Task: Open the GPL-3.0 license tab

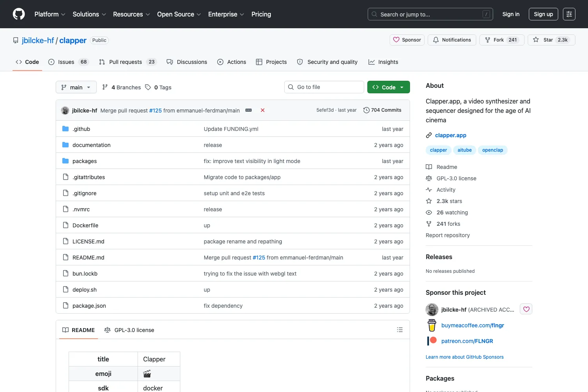Action: point(129,330)
